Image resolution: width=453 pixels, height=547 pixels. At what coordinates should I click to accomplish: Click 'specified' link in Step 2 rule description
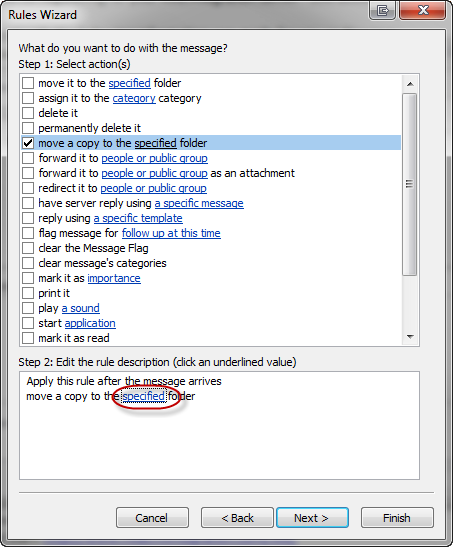tap(144, 396)
